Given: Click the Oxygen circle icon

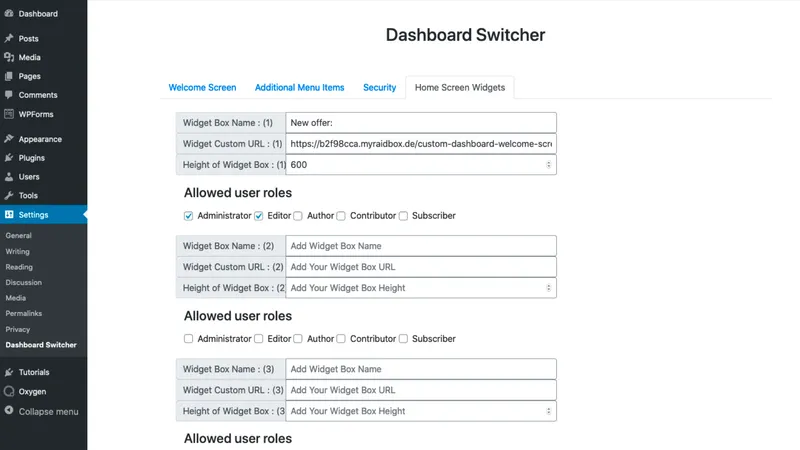Looking at the screenshot, I should coord(9,391).
